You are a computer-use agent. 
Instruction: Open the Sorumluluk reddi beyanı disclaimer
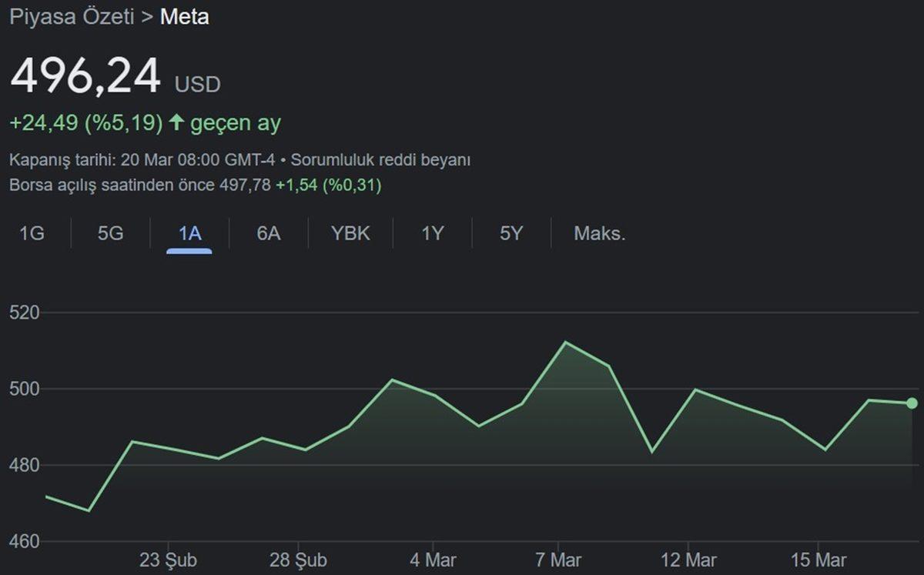[380, 160]
